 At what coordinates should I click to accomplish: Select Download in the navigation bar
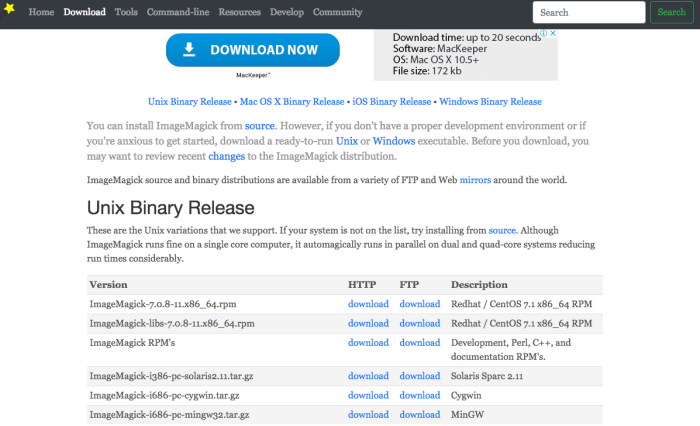point(84,12)
